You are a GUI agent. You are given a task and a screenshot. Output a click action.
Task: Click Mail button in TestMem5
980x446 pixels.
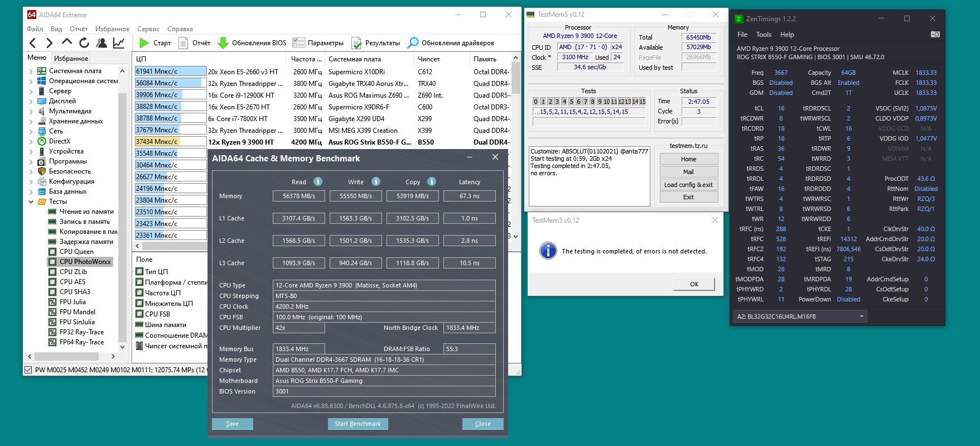[x=688, y=172]
